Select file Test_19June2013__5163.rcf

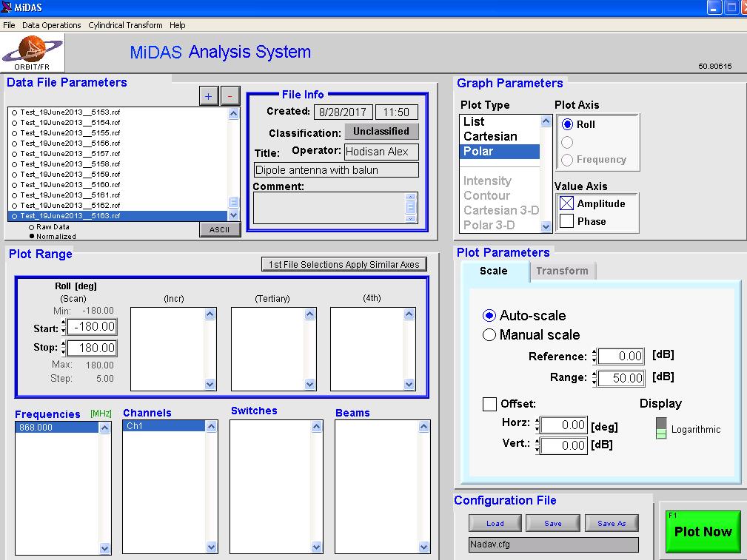(x=118, y=216)
